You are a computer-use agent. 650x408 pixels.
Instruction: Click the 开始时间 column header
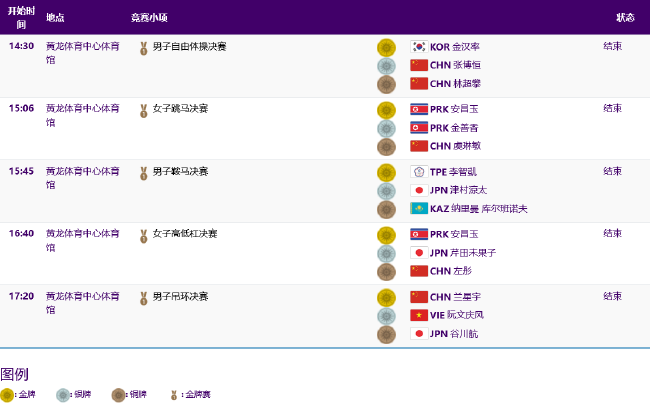pos(21,17)
